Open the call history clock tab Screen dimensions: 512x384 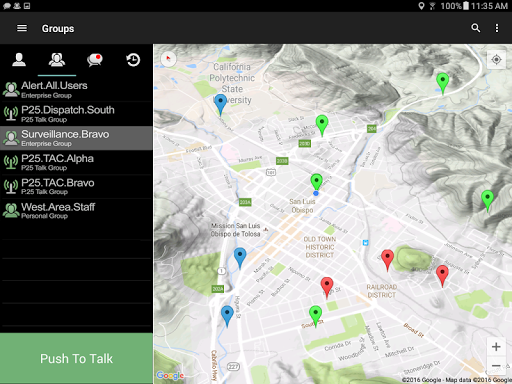click(x=133, y=60)
